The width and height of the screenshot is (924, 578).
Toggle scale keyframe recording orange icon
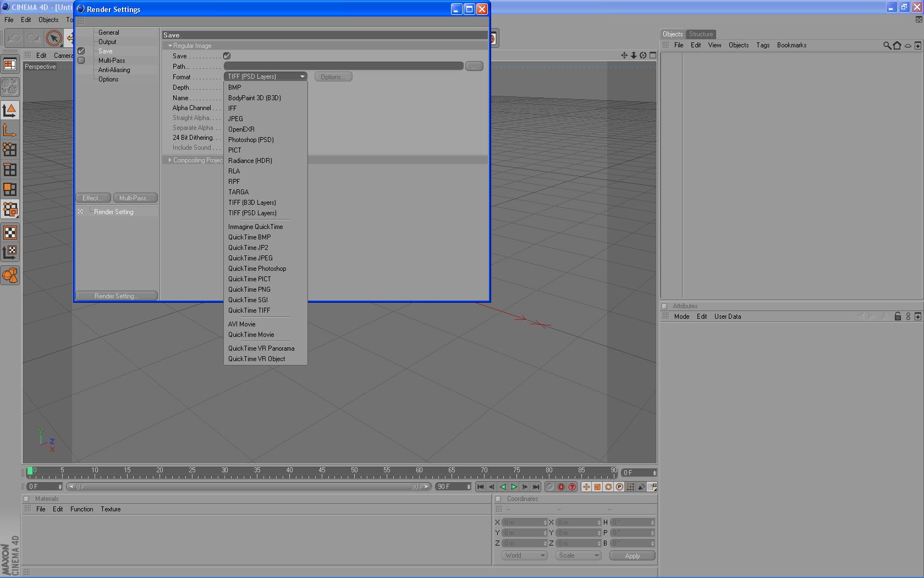(x=597, y=487)
